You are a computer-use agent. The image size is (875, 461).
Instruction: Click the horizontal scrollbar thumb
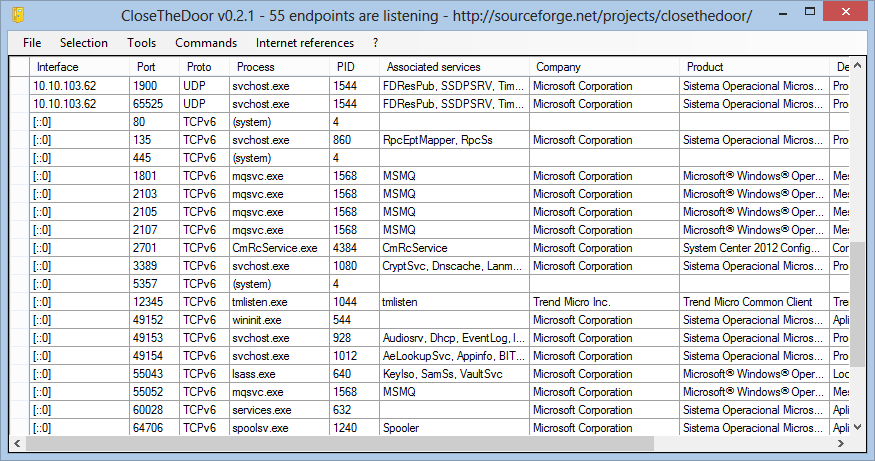(339, 444)
